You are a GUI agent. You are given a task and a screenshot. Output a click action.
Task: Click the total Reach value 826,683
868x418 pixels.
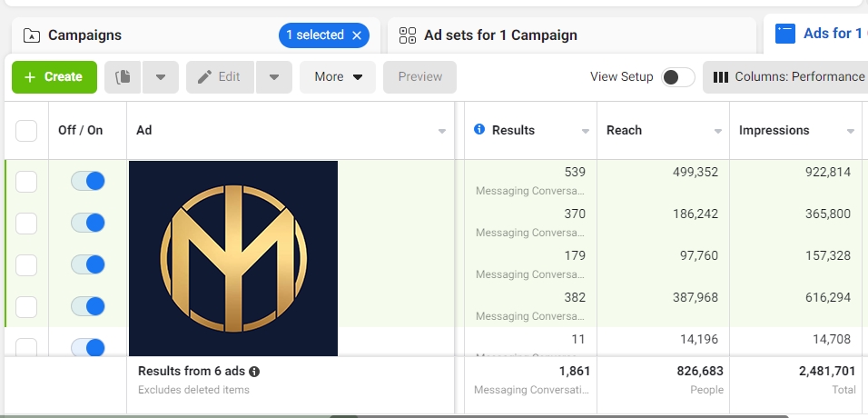point(700,371)
